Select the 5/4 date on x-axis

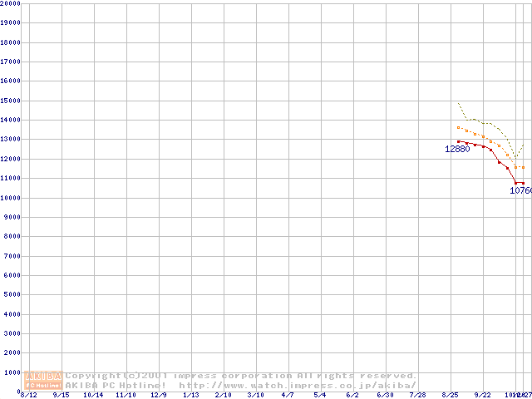coord(320,395)
